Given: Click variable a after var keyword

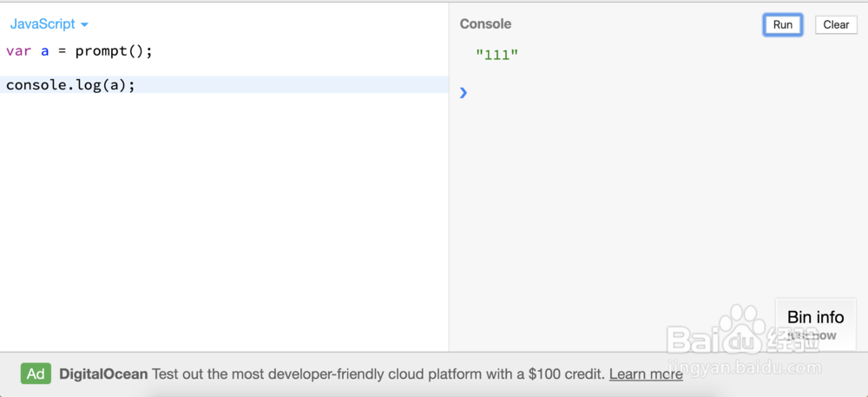Looking at the screenshot, I should click(45, 50).
